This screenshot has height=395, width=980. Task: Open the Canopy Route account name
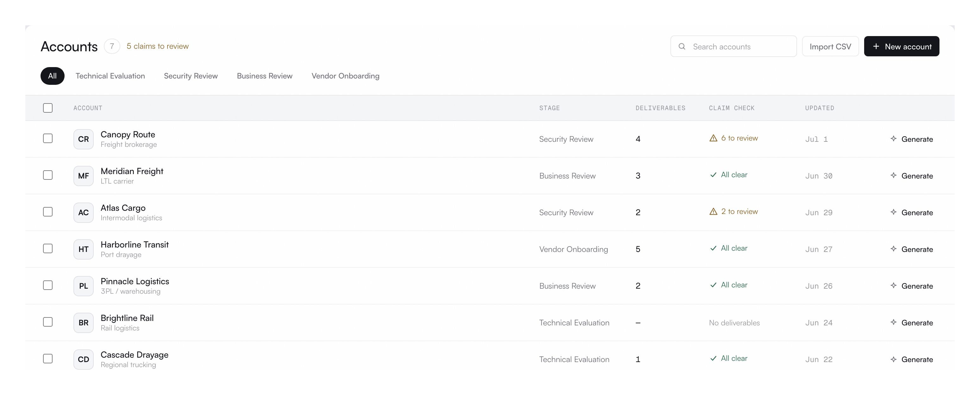(128, 134)
